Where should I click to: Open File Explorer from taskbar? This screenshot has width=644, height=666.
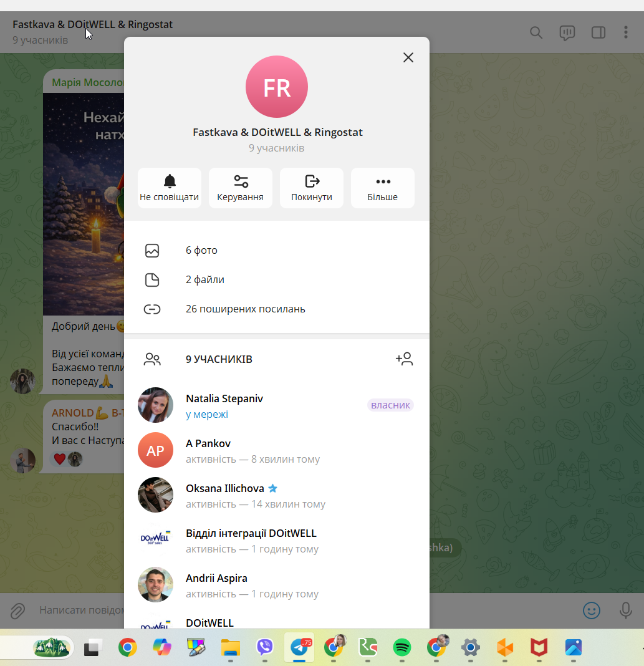coord(231,648)
